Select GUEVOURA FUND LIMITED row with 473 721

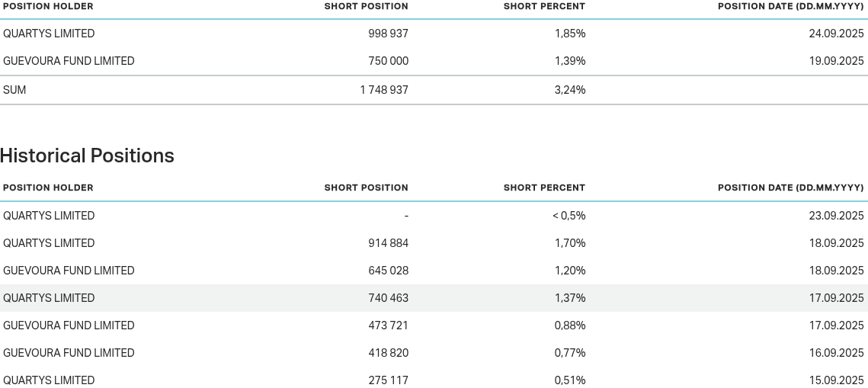tap(69, 325)
